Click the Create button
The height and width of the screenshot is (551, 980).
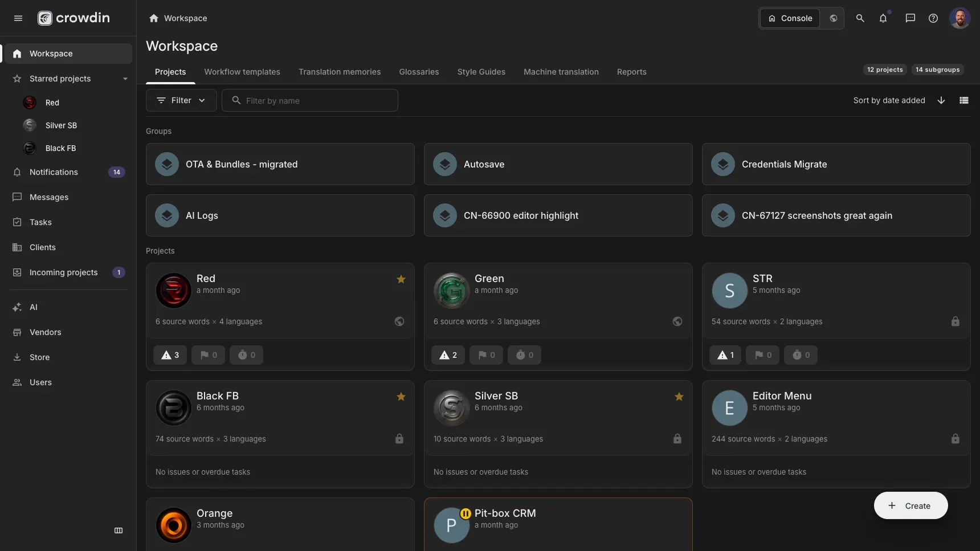pos(910,505)
